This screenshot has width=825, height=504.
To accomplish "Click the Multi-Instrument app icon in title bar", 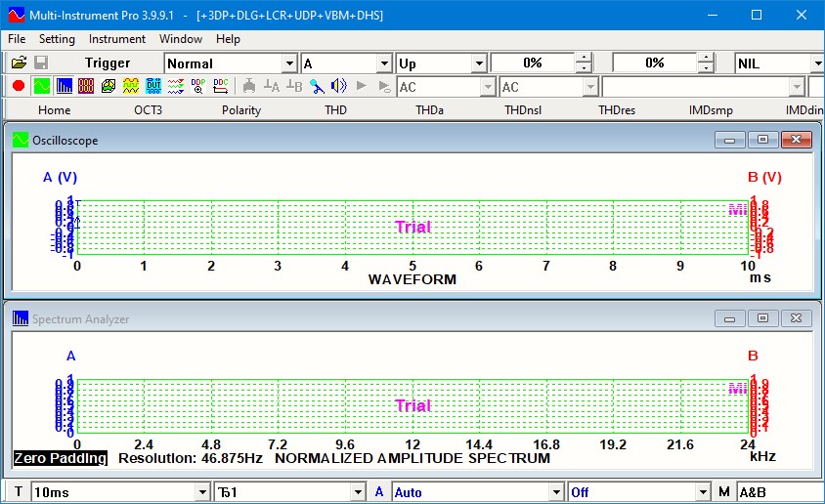I will (x=17, y=15).
